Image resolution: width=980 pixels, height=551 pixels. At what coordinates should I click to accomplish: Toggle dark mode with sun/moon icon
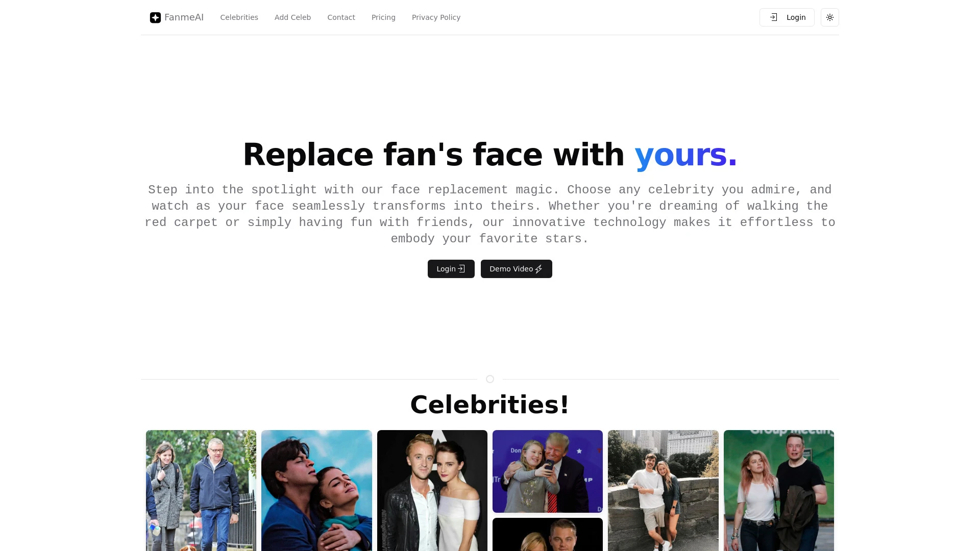(829, 17)
